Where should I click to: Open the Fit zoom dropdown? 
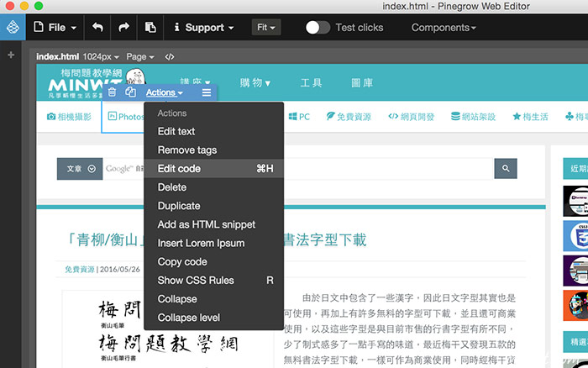click(x=266, y=28)
